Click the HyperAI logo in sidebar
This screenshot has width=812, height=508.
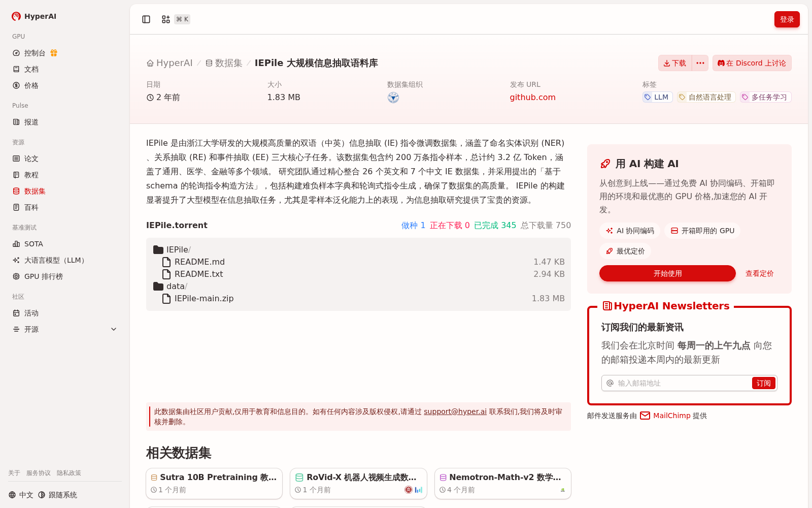tap(34, 16)
